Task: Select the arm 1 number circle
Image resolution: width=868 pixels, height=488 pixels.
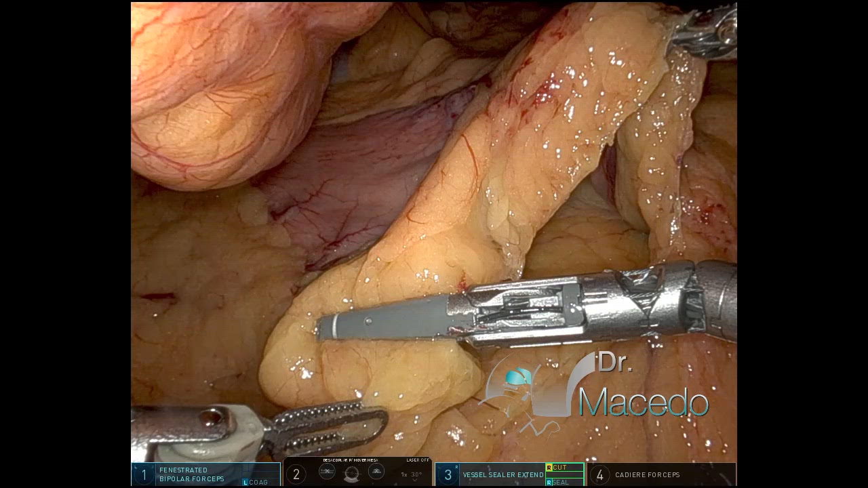Action: tap(144, 475)
